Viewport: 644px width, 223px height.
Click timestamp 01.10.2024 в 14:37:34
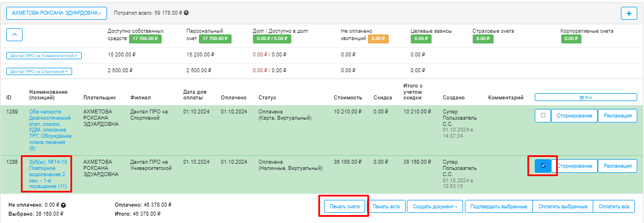[x=458, y=133]
